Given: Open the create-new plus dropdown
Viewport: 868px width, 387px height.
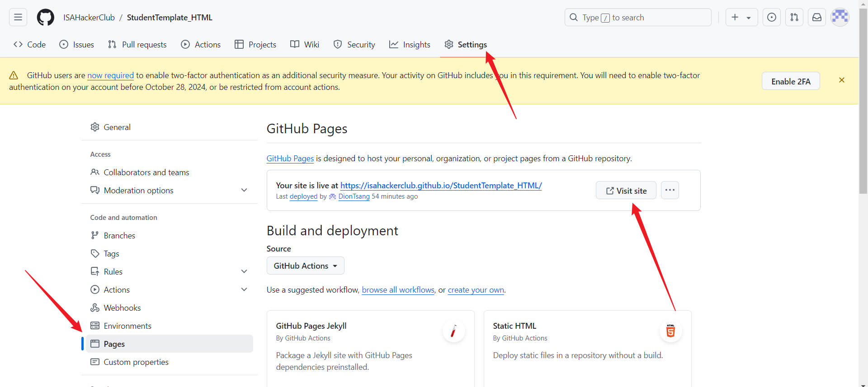Looking at the screenshot, I should 741,17.
